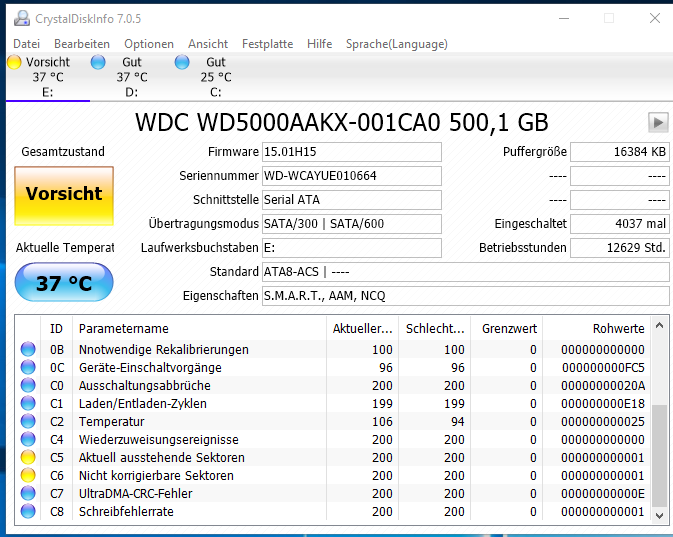Viewport: 673px width, 537px height.
Task: Click scroll down arrow of SMART list
Action: 660,516
